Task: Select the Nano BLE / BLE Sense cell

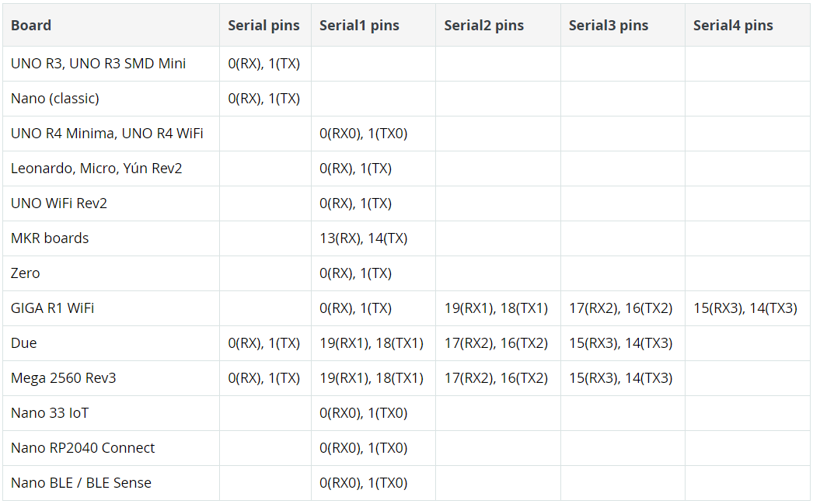Action: pyautogui.click(x=81, y=483)
